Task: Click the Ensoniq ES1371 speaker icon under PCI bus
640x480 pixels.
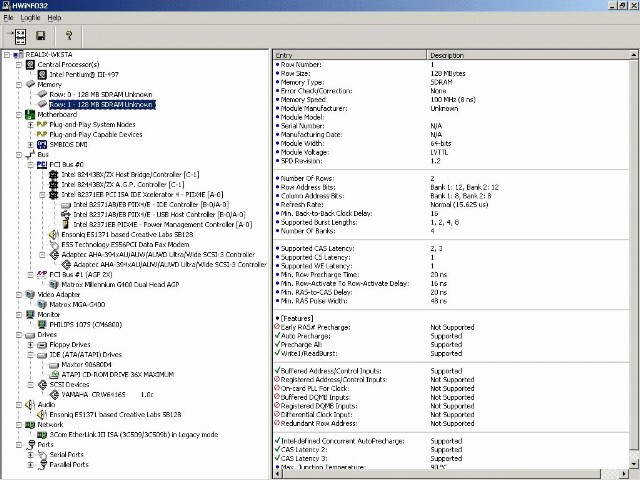Action: [x=54, y=234]
